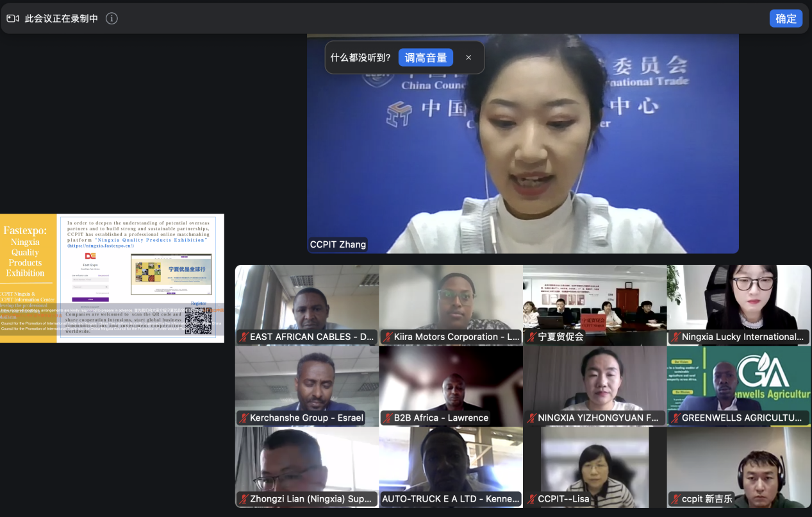The width and height of the screenshot is (812, 517).
Task: Click muted mic icon beside 宁夏贸促会
Action: [x=531, y=337]
